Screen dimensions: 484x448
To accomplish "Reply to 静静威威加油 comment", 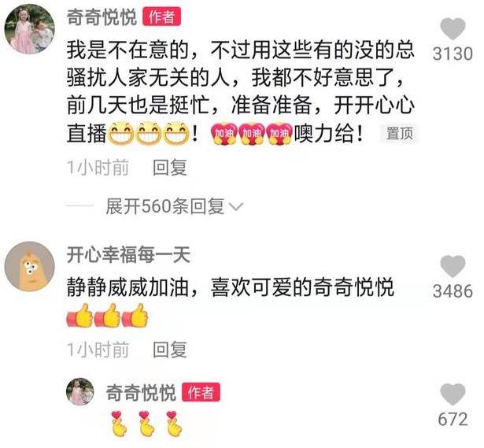I will coord(170,350).
